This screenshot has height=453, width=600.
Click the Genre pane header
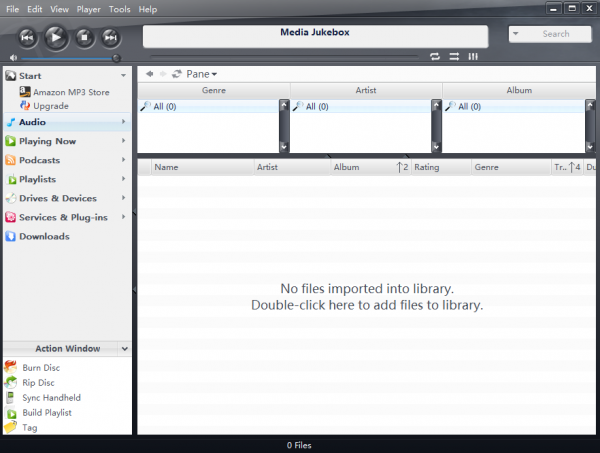214,91
